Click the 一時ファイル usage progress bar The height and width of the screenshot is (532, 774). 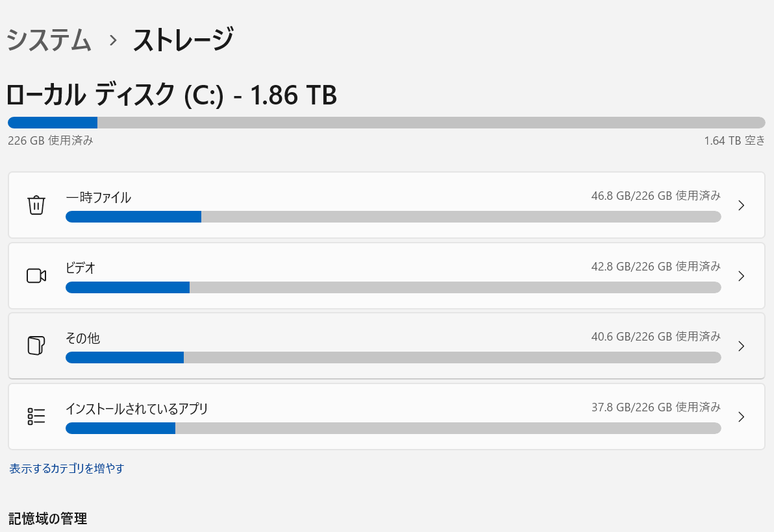[393, 217]
